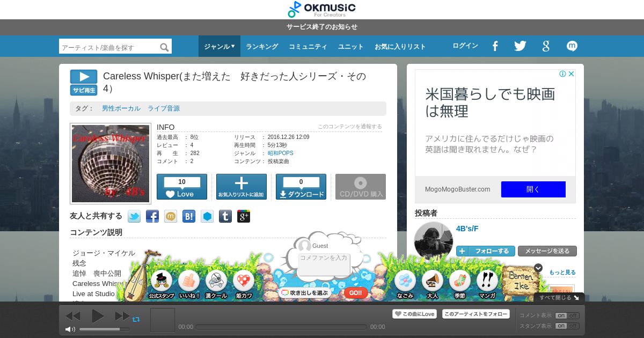This screenshot has width=644, height=338.
Task: Open the お気に入りリスト menu
Action: point(400,47)
